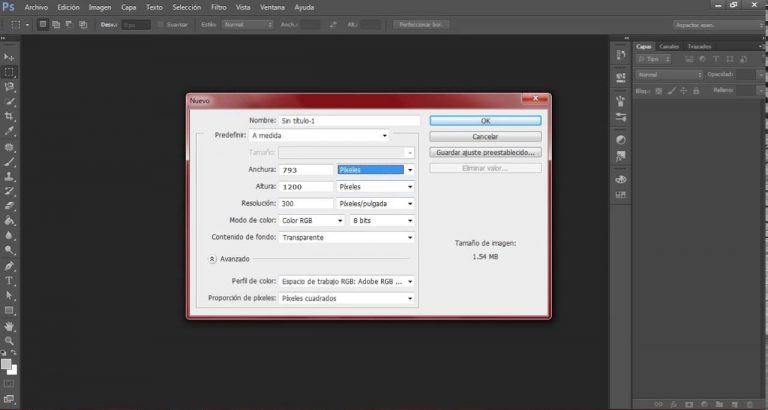Viewport: 768px width, 410px height.
Task: Open the Contenido de fondo dropdown
Action: [346, 237]
